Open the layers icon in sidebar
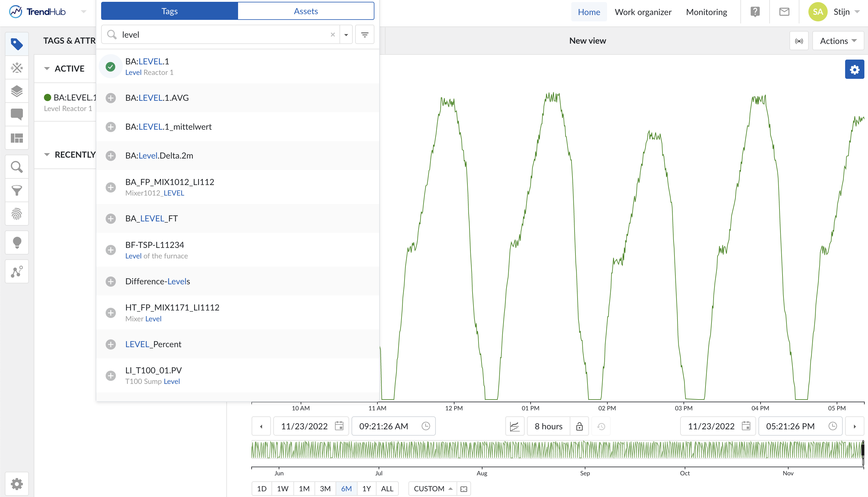 pos(17,91)
